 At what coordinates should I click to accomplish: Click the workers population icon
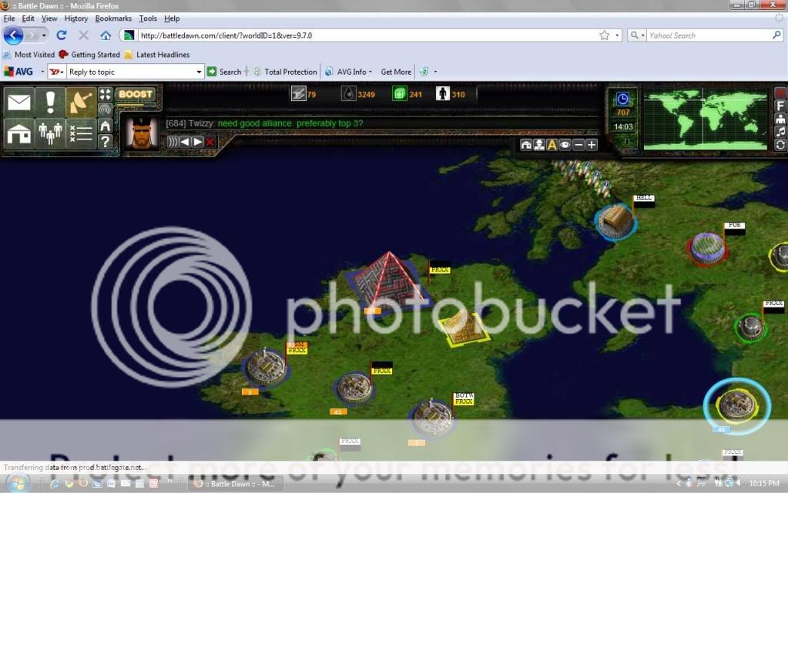pyautogui.click(x=443, y=94)
